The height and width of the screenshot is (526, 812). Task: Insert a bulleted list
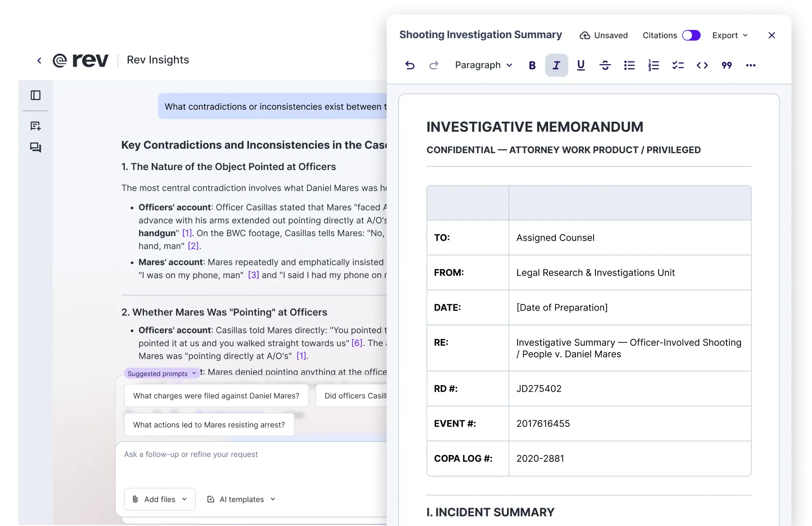pos(629,65)
